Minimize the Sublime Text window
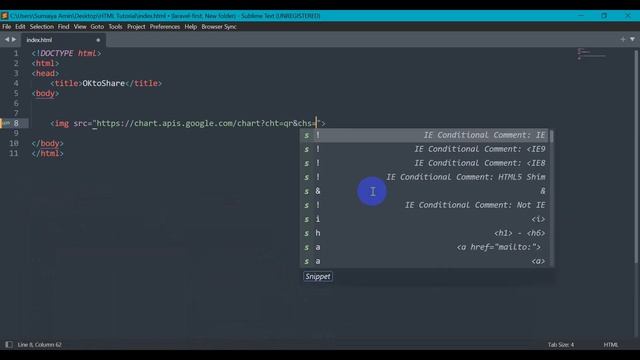Viewport: 640px width, 360px height. pos(581,16)
